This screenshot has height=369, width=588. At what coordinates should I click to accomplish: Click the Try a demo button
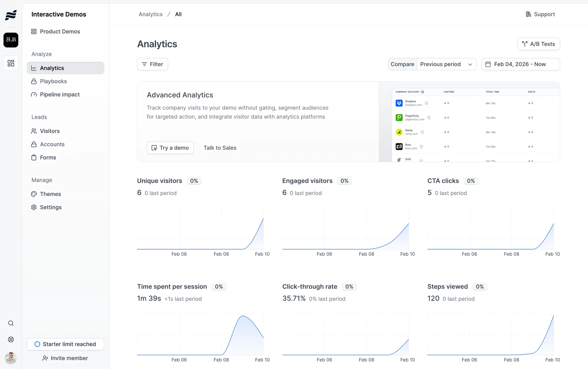point(170,148)
